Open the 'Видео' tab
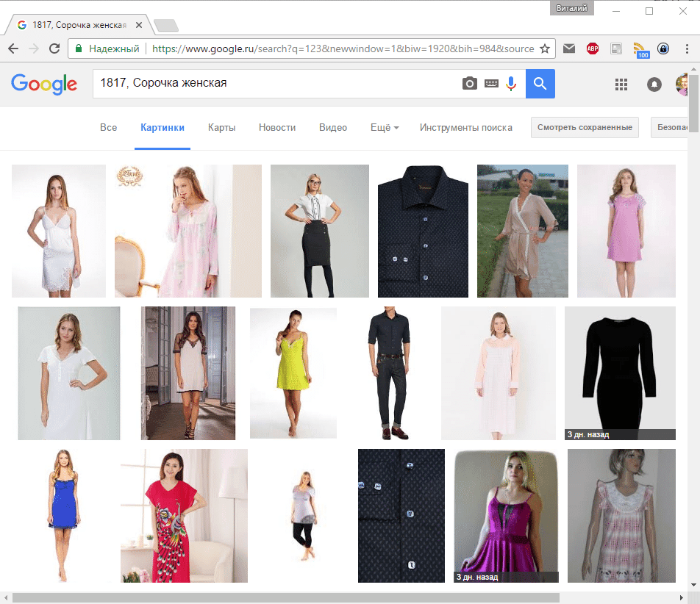Screen dimensions: 700x604 pos(333,128)
